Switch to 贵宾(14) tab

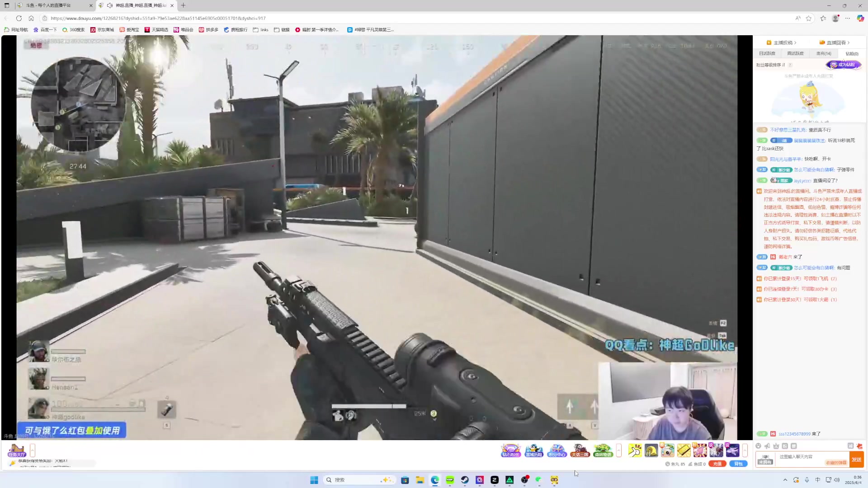pos(824,53)
